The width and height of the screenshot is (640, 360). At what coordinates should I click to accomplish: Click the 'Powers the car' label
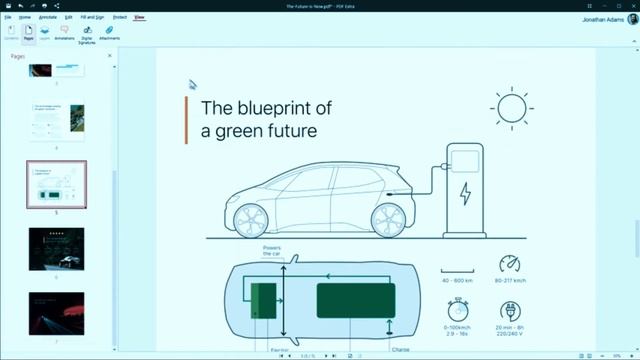tap(272, 251)
